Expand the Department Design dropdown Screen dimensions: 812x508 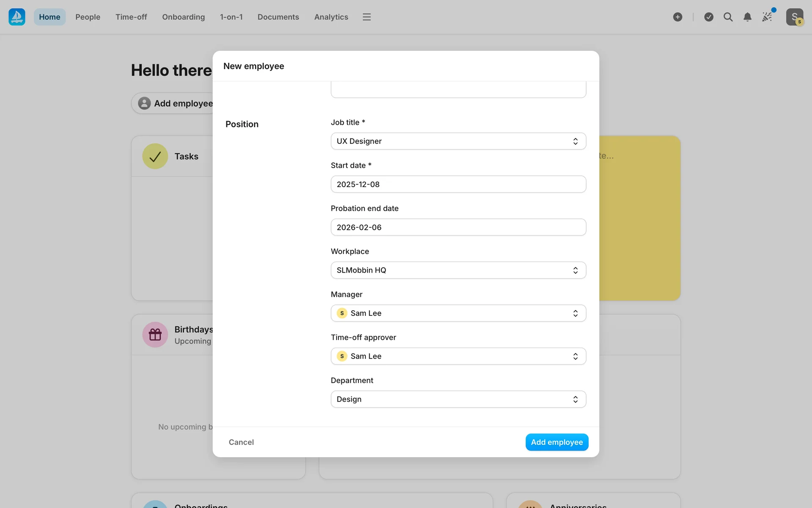point(458,399)
